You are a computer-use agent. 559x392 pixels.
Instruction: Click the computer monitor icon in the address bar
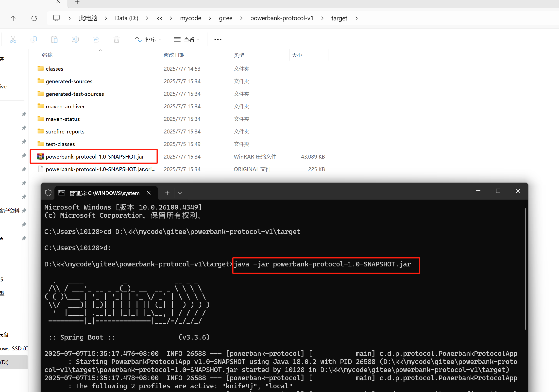point(56,18)
